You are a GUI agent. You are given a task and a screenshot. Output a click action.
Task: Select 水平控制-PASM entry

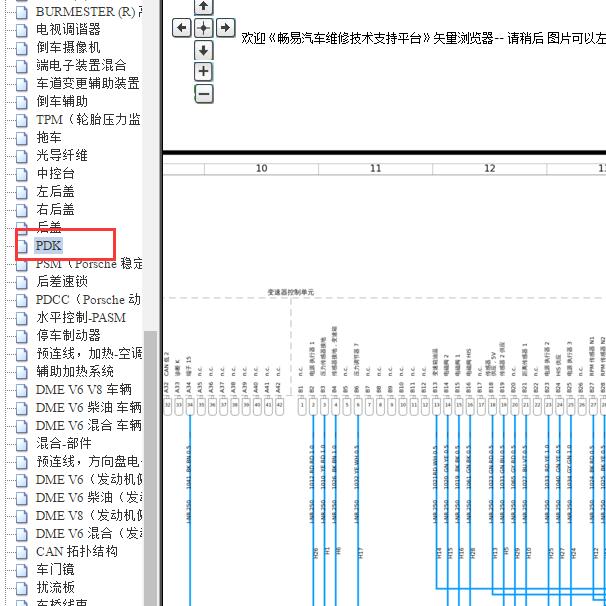tap(81, 318)
